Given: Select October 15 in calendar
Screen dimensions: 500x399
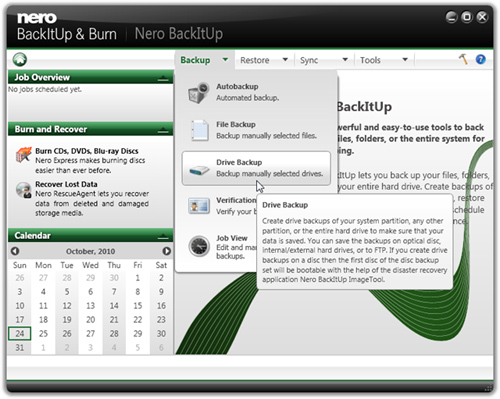Looking at the screenshot, I should tap(137, 306).
